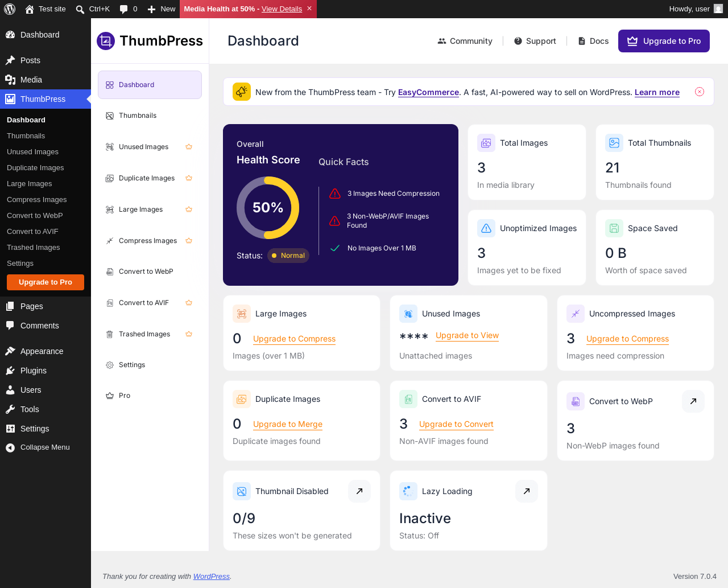The width and height of the screenshot is (728, 588).
Task: Click the Thumbnail Disabled card icon
Action: [242, 491]
